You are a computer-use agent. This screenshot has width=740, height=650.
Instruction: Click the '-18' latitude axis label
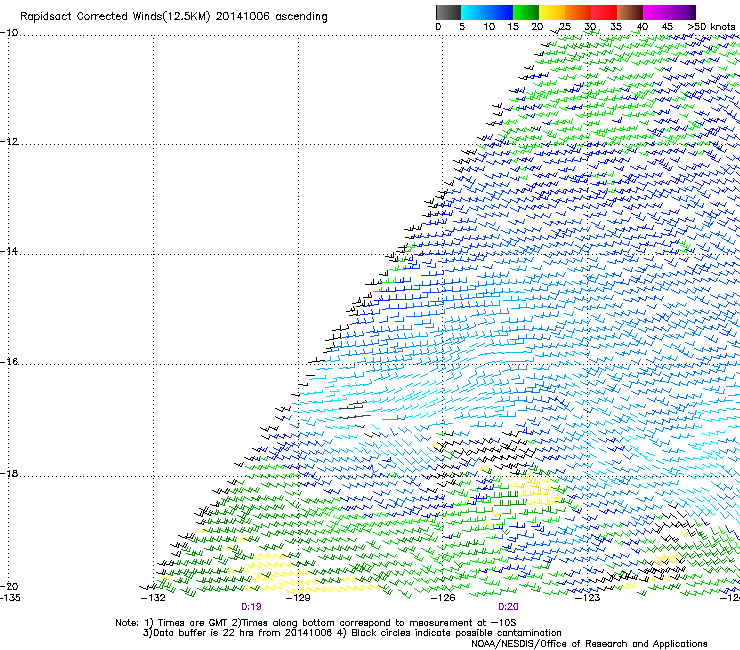[x=9, y=474]
